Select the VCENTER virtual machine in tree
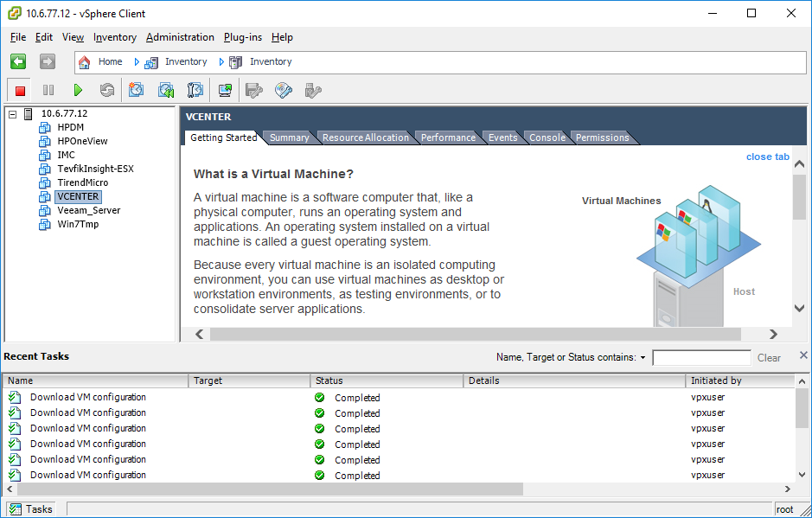This screenshot has width=812, height=518. point(78,197)
